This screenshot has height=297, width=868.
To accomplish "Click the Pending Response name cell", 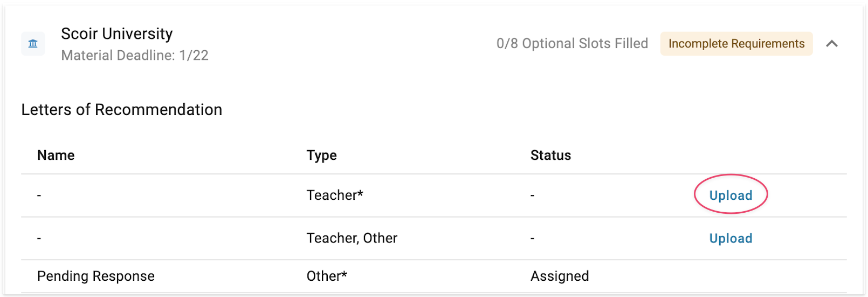I will coord(96,276).
